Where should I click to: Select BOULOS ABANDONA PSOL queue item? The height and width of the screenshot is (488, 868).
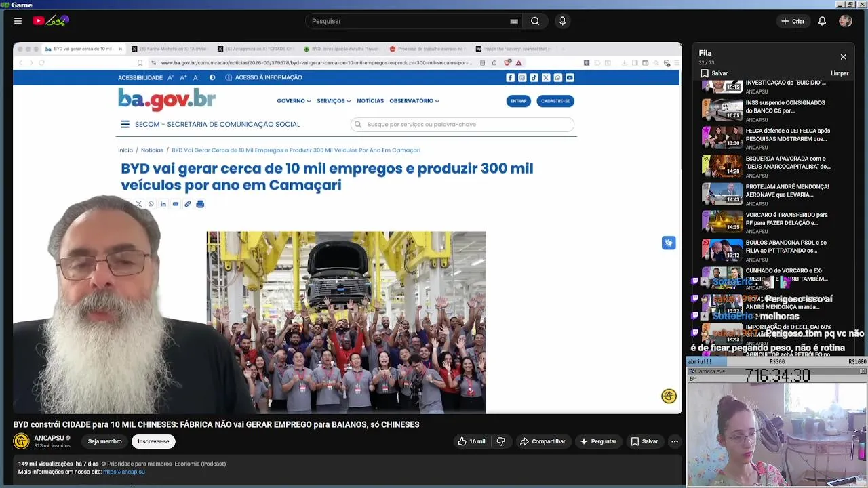pyautogui.click(x=765, y=250)
